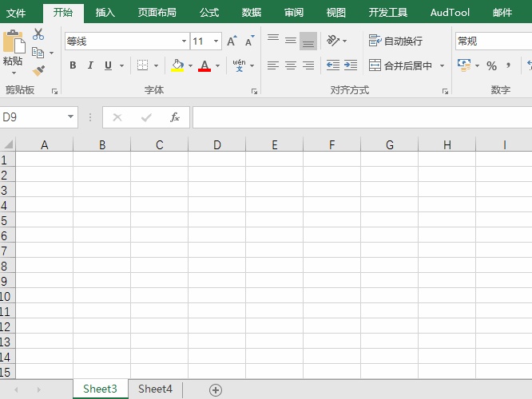
Task: Decrease indent icon
Action: (x=333, y=65)
